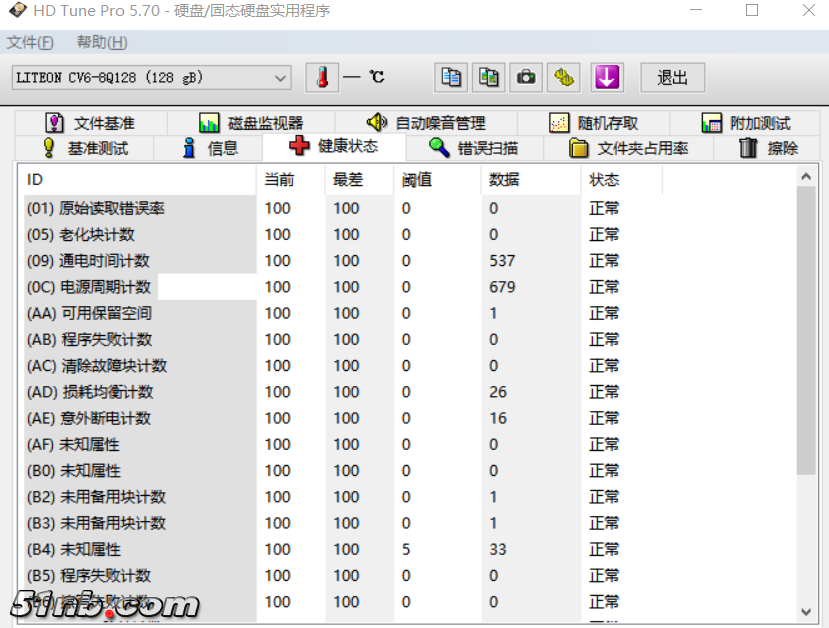This screenshot has width=829, height=628.
Task: Click the scrollbar up arrow
Action: point(806,177)
